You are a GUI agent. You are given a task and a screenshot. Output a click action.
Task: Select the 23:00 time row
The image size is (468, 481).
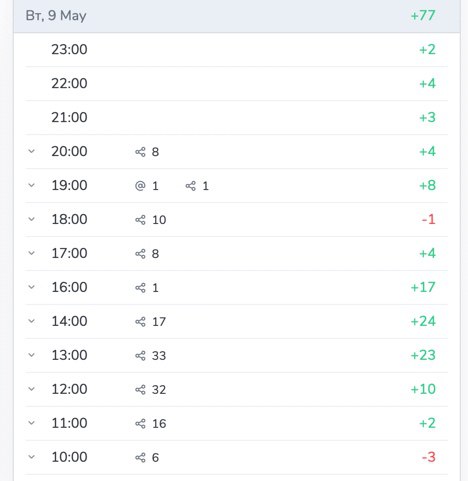pyautogui.click(x=236, y=50)
